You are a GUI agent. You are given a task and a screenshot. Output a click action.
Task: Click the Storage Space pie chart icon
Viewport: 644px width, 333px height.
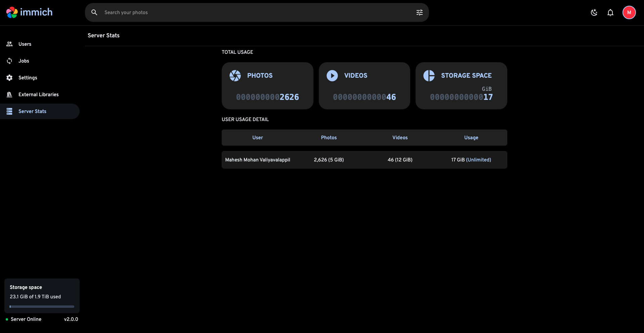tap(429, 75)
